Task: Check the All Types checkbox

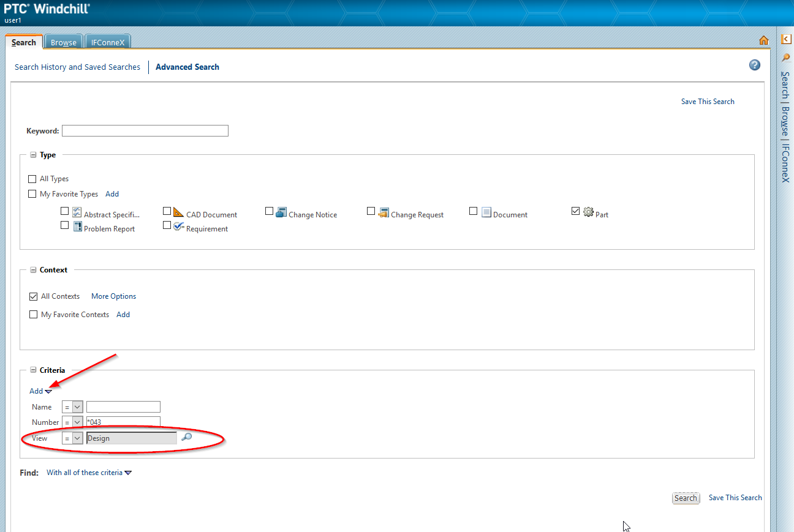Action: pyautogui.click(x=32, y=179)
